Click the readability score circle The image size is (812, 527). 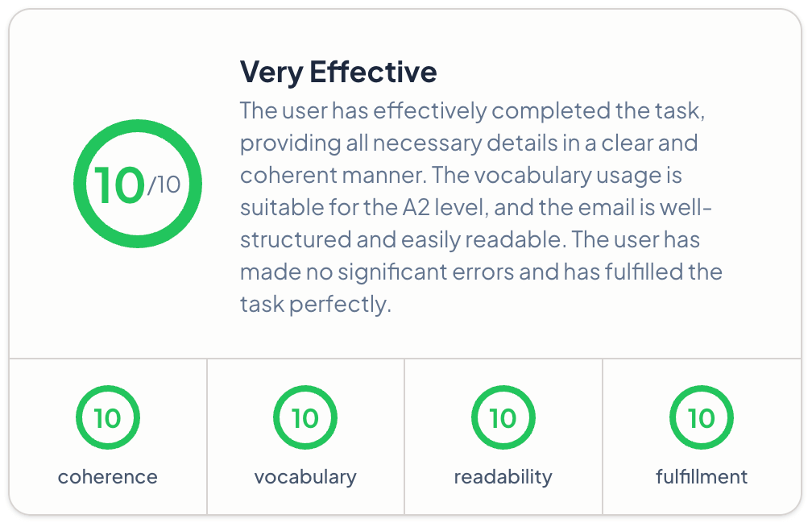tap(503, 417)
